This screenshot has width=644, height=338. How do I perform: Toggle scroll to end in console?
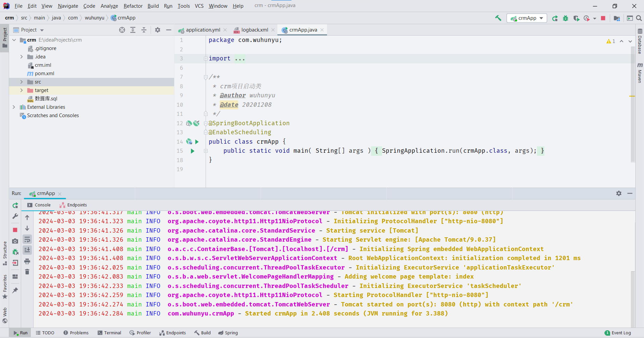pyautogui.click(x=27, y=250)
